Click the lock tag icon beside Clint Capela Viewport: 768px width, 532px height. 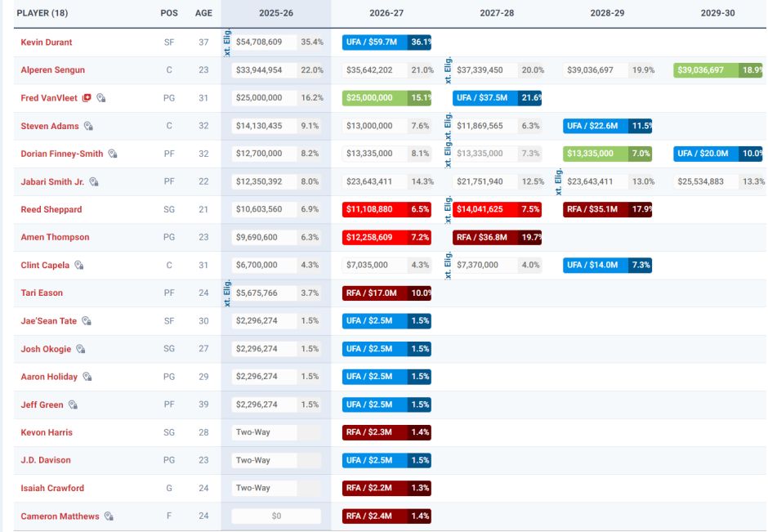pyautogui.click(x=79, y=266)
